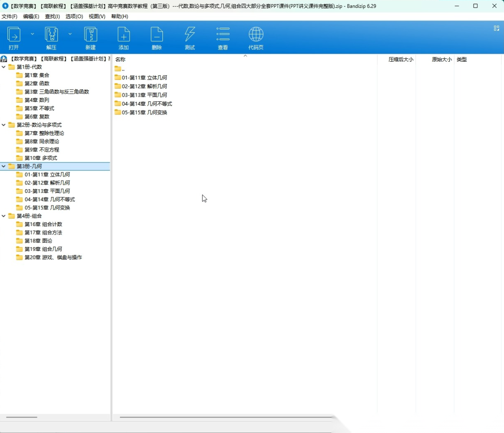
Task: Collapse the 第2册-数论与多项式 tree node
Action: (4, 125)
